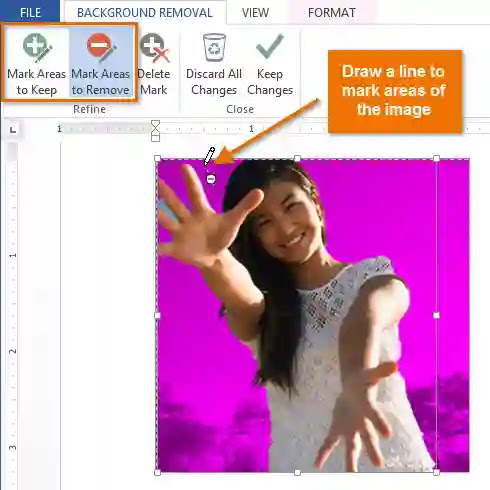Screen dimensions: 490x490
Task: Choose the Delete Mark tool
Action: point(154,63)
